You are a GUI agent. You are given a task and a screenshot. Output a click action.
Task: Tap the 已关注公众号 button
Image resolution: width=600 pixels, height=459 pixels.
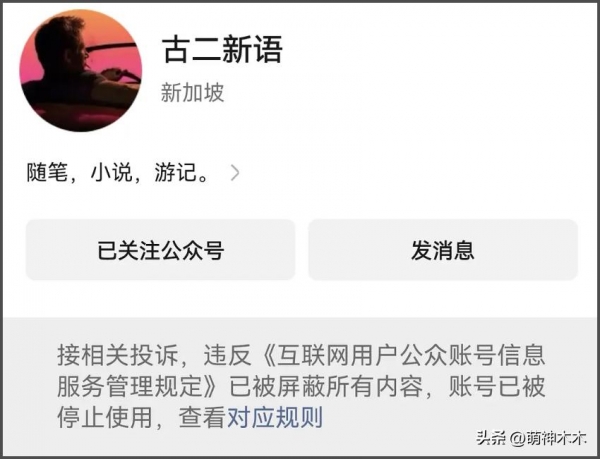point(160,250)
